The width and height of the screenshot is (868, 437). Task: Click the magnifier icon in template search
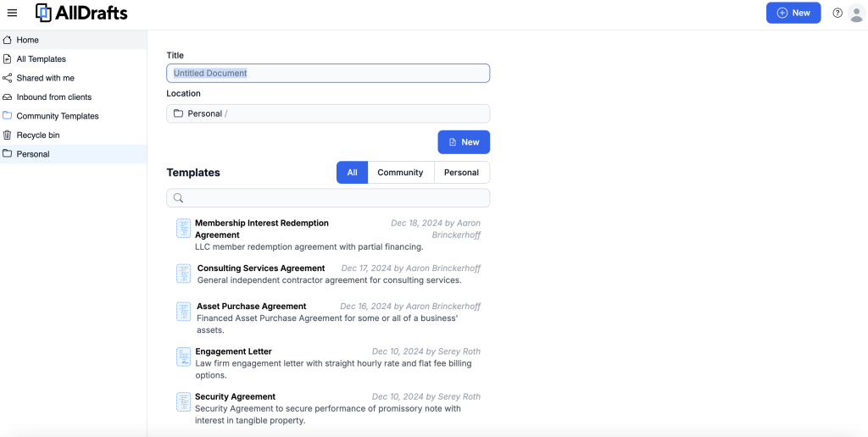coord(178,198)
